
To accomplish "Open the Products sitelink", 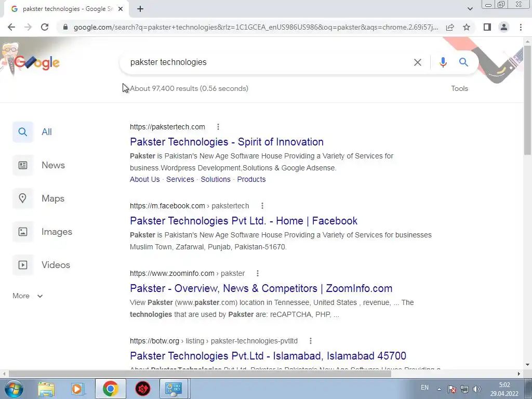I will [251, 179].
